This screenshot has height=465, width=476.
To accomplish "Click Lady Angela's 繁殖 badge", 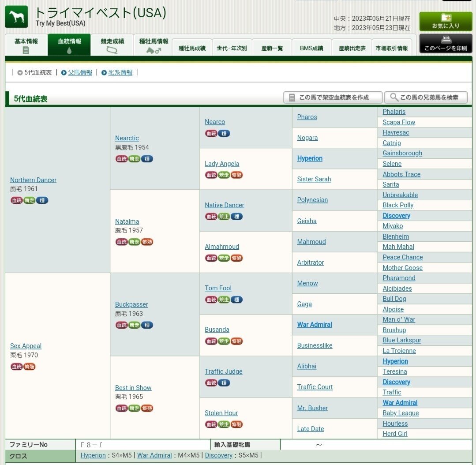I will point(236,175).
